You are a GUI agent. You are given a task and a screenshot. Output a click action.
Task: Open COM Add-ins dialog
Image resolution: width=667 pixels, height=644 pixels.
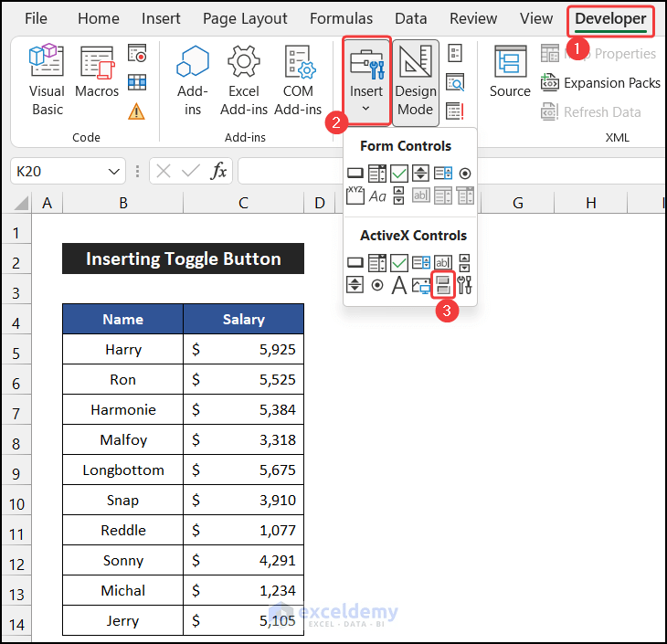click(298, 80)
